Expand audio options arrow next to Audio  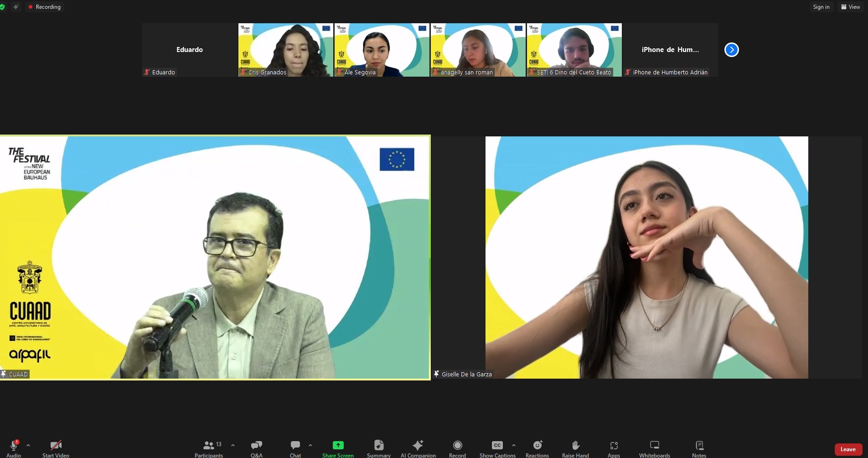coord(28,445)
